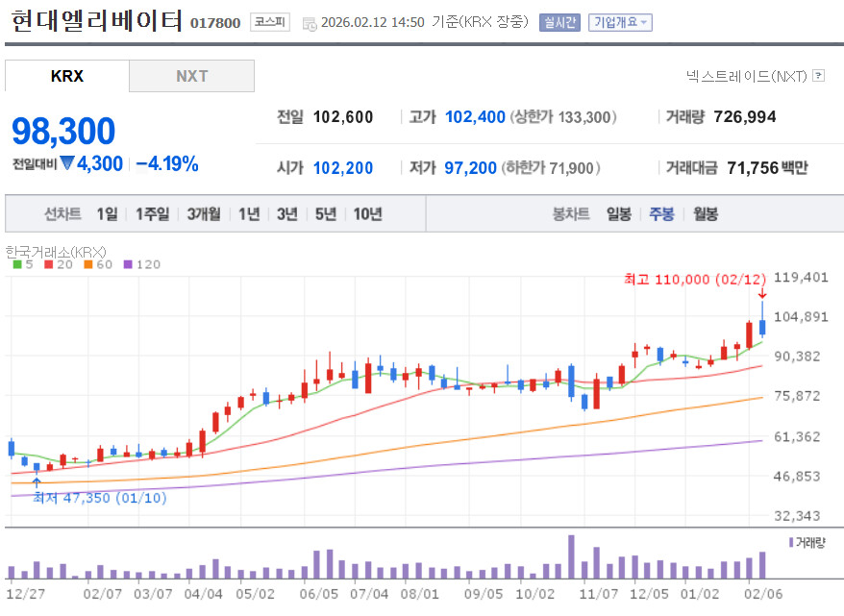The image size is (844, 616).
Task: Click the red arrow marking 최고 110,000
Action: point(761,294)
